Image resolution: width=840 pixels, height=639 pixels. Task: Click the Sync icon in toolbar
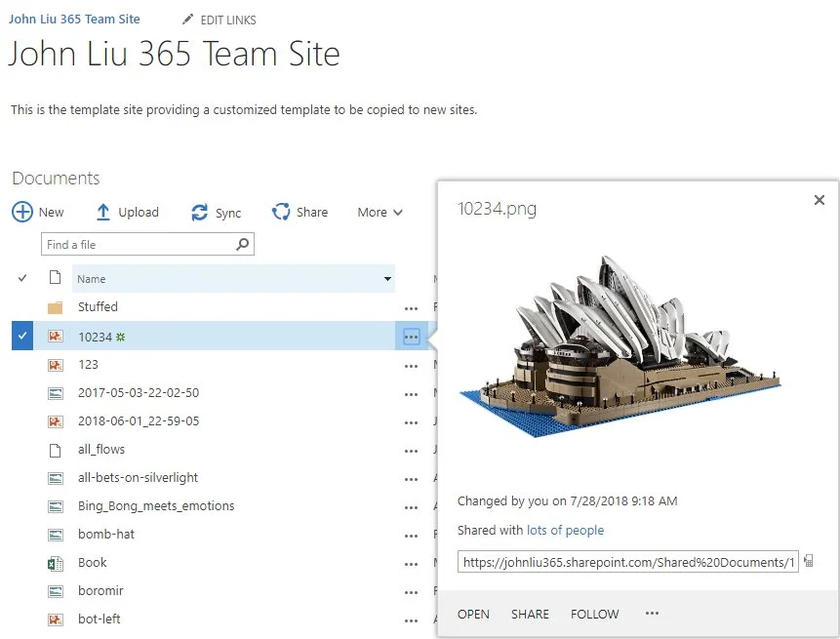point(200,212)
